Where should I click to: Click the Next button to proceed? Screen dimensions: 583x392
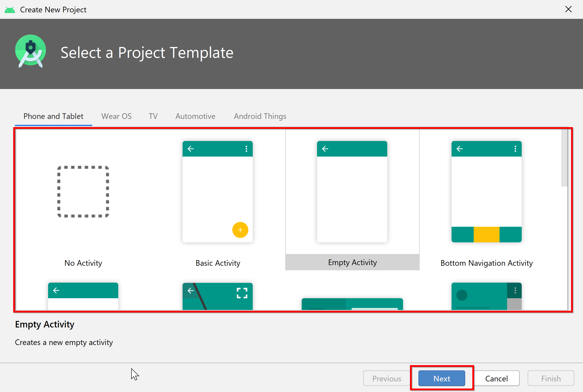(442, 377)
